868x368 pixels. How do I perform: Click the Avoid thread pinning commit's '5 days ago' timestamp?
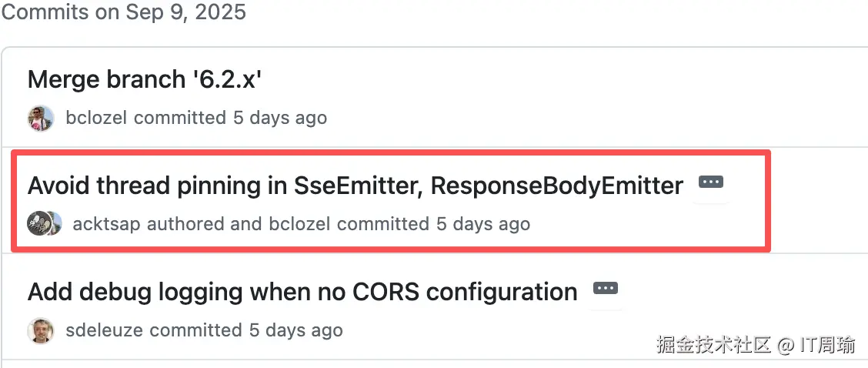pos(483,224)
